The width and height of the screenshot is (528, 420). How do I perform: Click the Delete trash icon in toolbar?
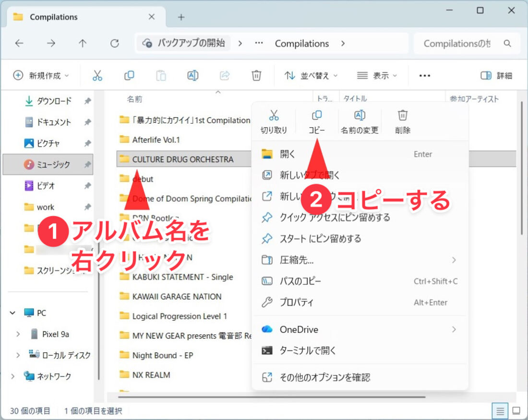tap(256, 75)
